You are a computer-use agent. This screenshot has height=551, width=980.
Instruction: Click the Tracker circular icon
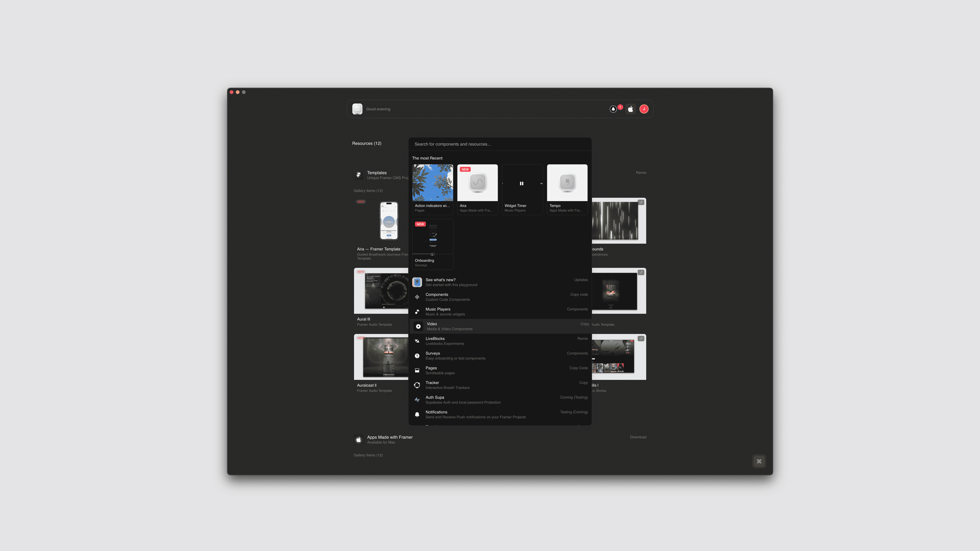click(x=417, y=385)
